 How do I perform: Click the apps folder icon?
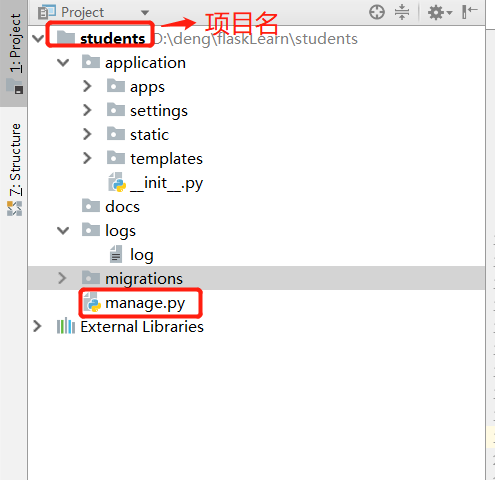click(x=116, y=85)
